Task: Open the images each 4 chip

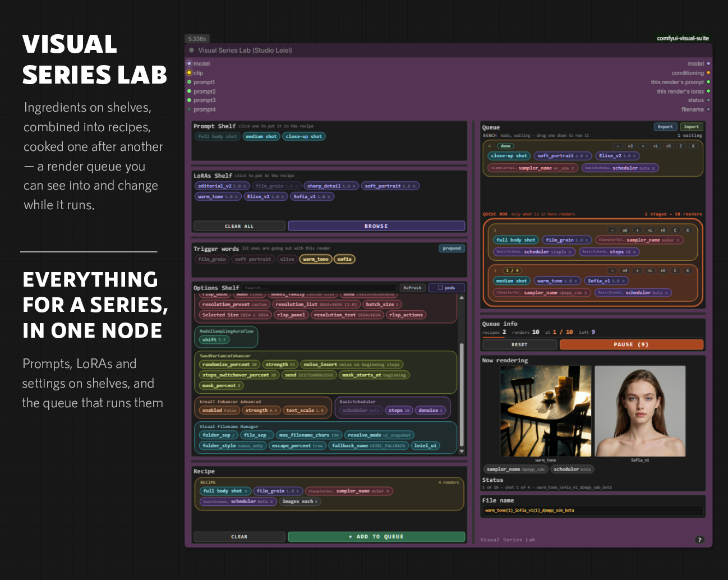Action: pyautogui.click(x=300, y=501)
